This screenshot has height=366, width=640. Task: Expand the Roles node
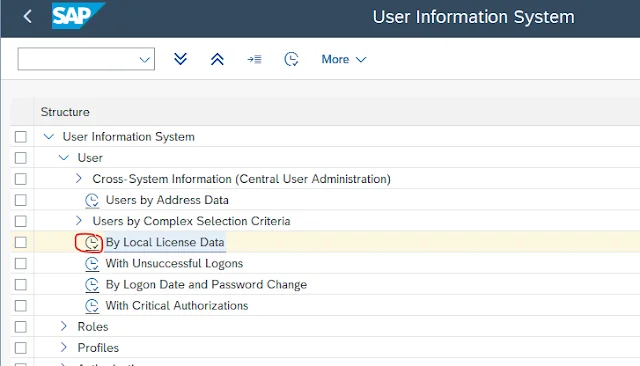64,326
